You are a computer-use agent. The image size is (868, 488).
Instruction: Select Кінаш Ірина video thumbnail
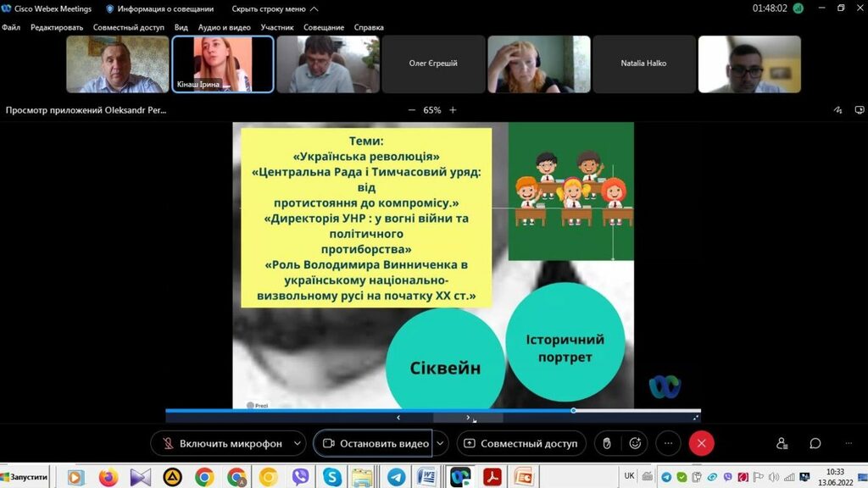pos(223,64)
